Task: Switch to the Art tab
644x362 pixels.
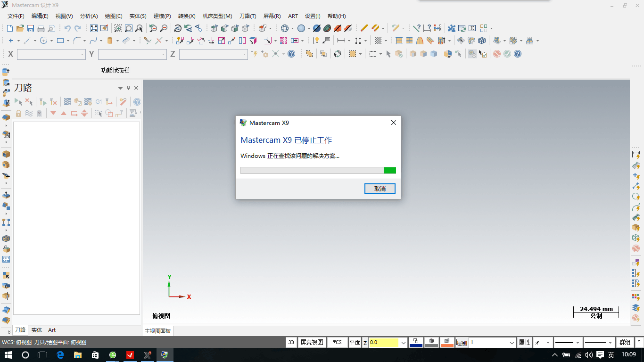Action: click(x=52, y=330)
